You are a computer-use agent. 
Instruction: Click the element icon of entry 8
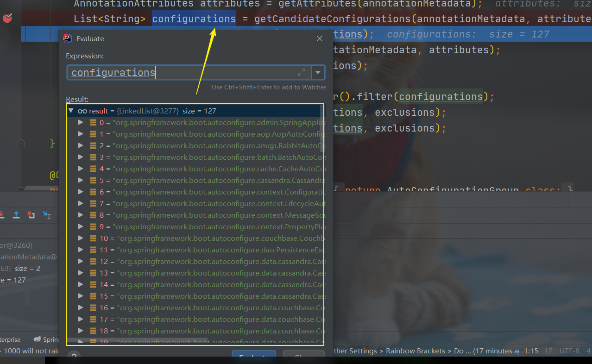coord(93,215)
